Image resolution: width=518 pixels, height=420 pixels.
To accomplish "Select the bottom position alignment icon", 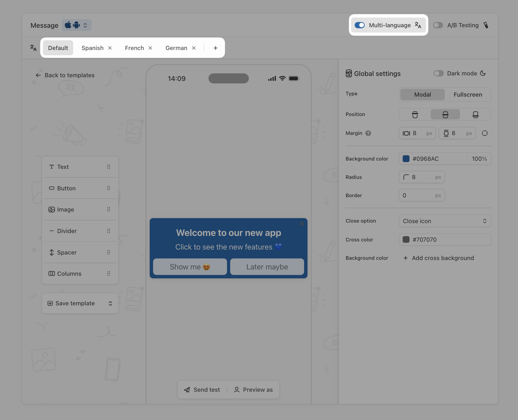I will click(475, 115).
